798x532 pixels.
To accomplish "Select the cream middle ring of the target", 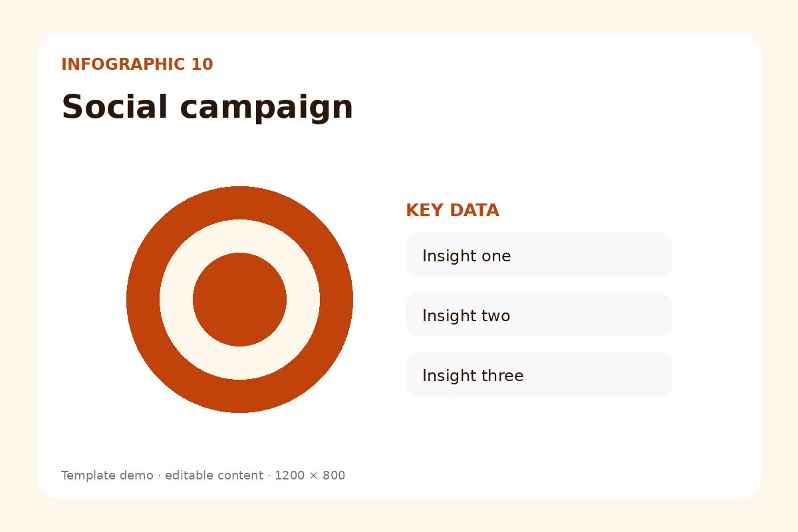I will point(239,236).
